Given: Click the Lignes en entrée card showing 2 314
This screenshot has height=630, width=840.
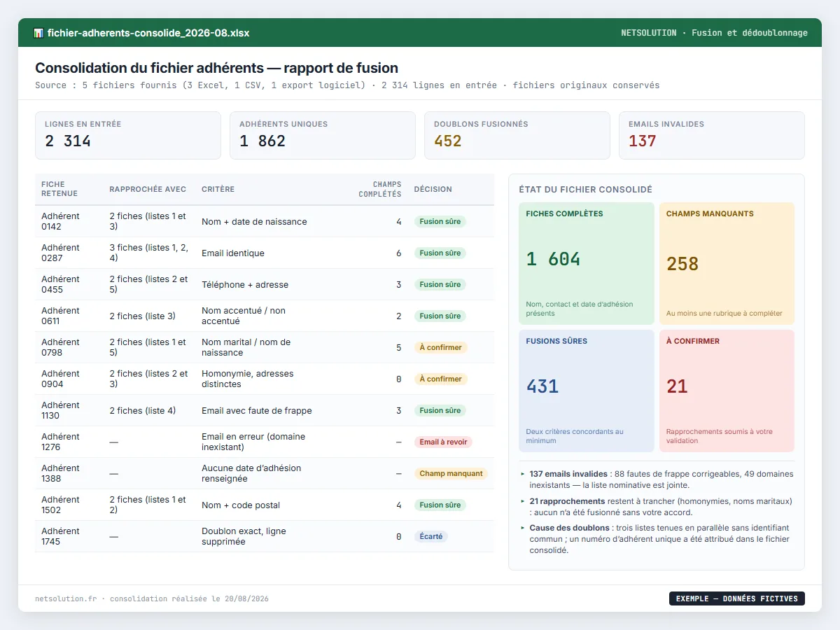Looking at the screenshot, I should pyautogui.click(x=128, y=135).
